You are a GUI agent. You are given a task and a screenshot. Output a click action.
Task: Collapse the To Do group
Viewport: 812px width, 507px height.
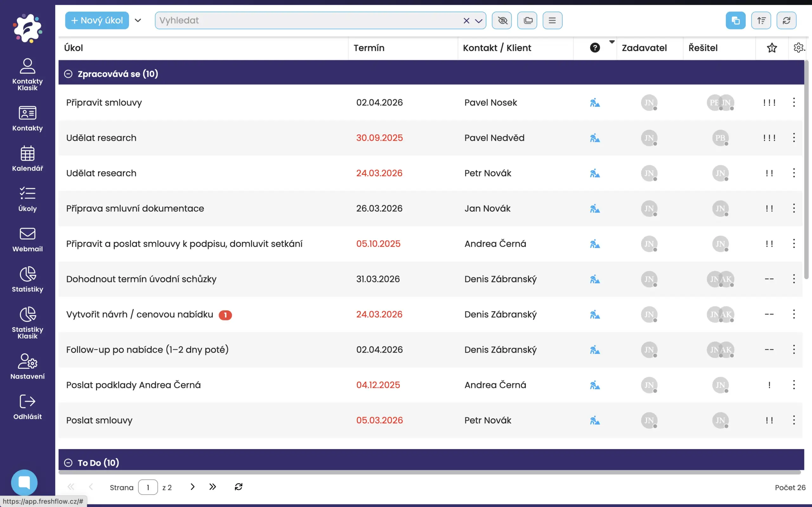(68, 463)
